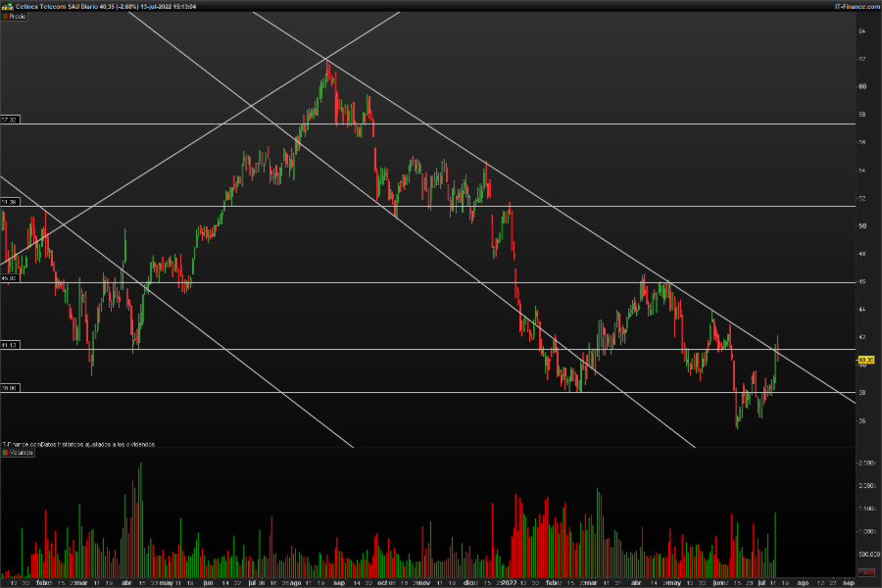This screenshot has height=588, width=882.
Task: Select the 41.13 horizontal line label
Action: (x=10, y=346)
